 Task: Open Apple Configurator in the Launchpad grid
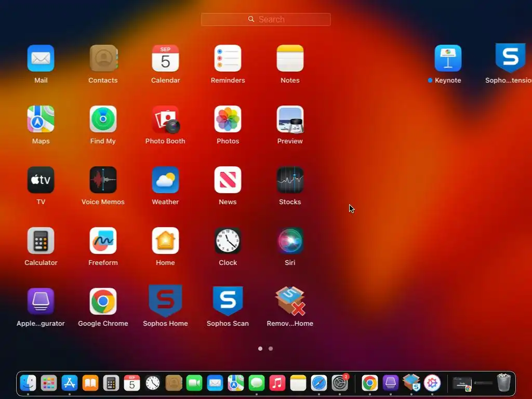pos(41,301)
